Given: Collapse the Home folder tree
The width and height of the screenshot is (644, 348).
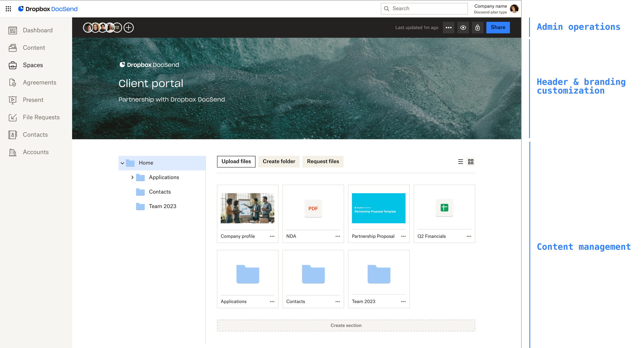Looking at the screenshot, I should (122, 163).
